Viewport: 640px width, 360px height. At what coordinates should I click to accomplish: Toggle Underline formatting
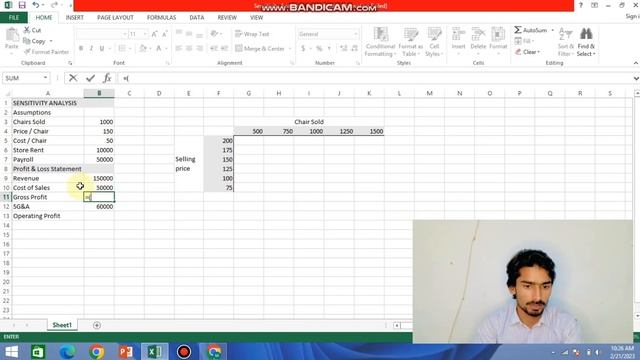click(102, 49)
